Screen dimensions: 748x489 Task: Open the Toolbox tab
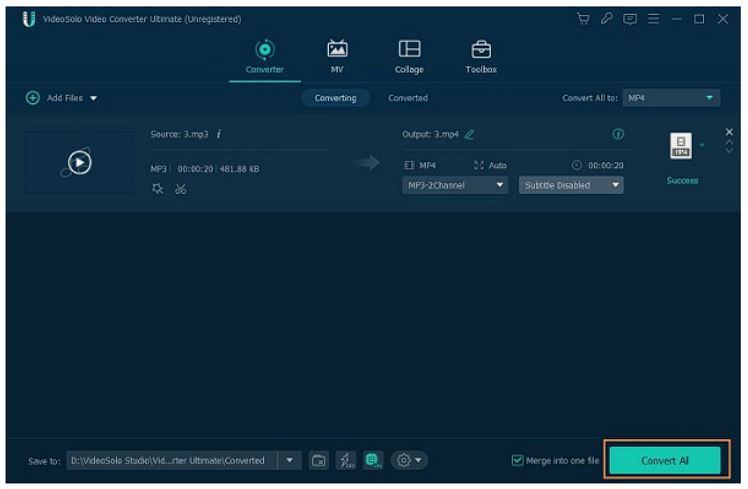[x=481, y=57]
